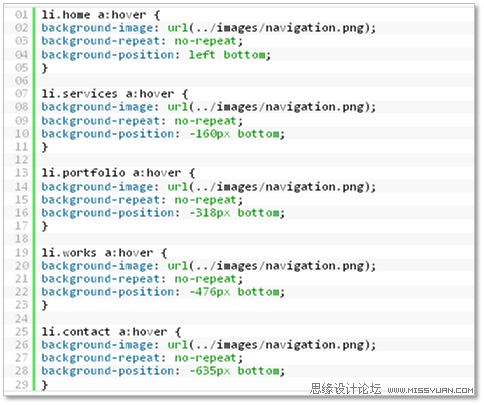
Task: Click 'background-repeat: no-repeat;' on line 15
Action: [x=142, y=200]
